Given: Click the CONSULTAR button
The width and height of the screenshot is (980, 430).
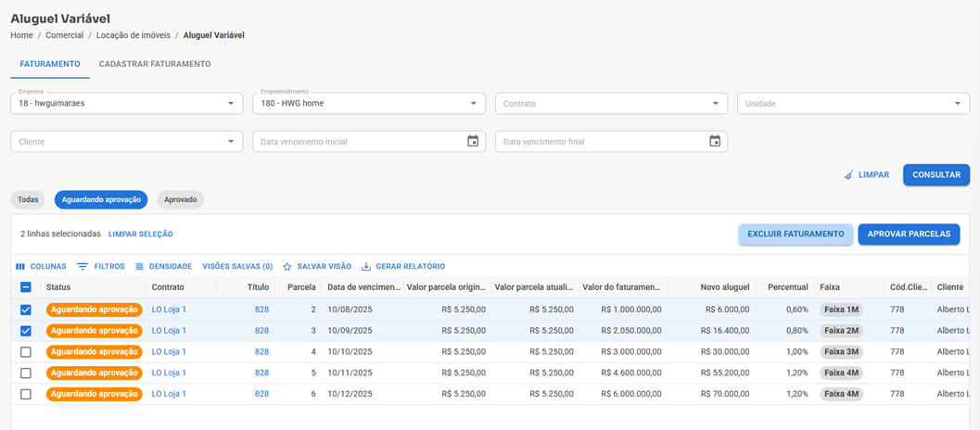Looking at the screenshot, I should pyautogui.click(x=936, y=175).
